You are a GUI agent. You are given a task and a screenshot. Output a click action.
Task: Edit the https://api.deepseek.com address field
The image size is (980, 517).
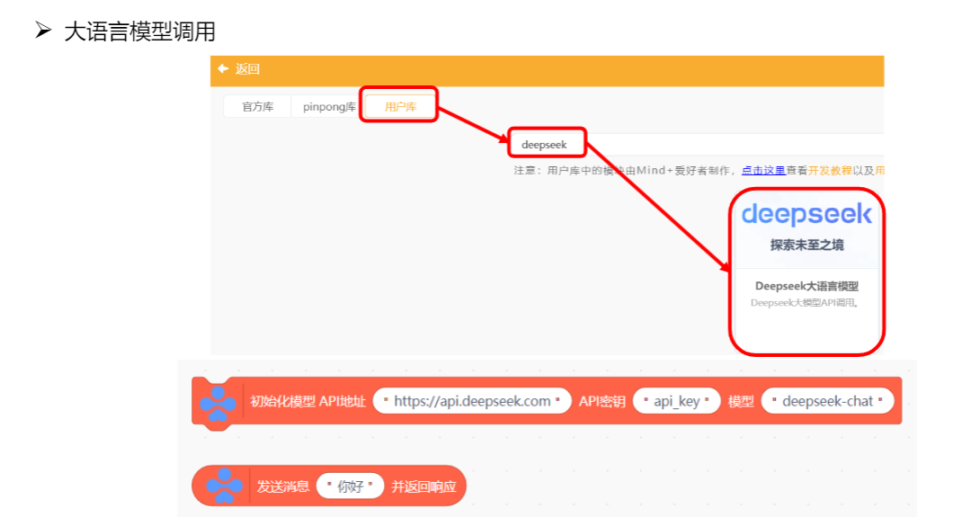[x=472, y=401]
